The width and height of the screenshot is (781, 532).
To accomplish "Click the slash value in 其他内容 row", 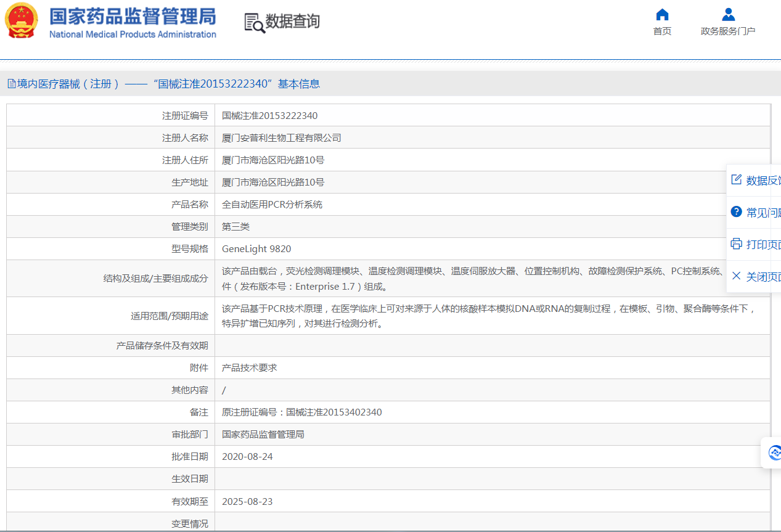I will 224,390.
